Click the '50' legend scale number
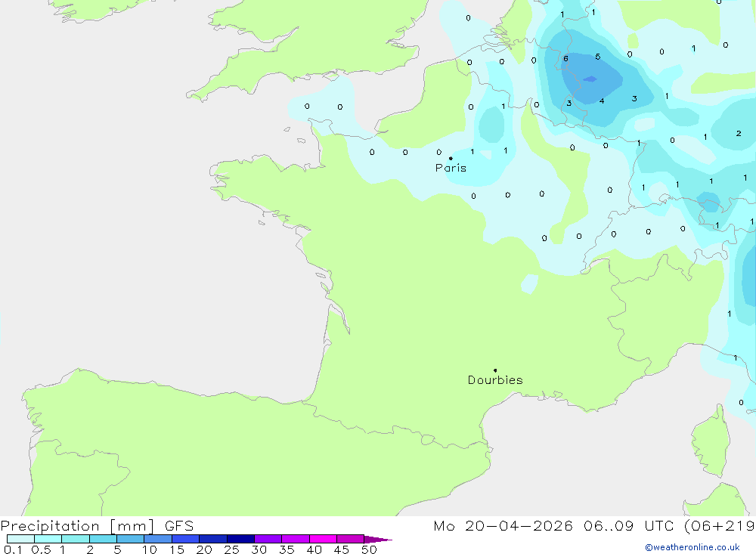The width and height of the screenshot is (756, 554). pos(369,549)
